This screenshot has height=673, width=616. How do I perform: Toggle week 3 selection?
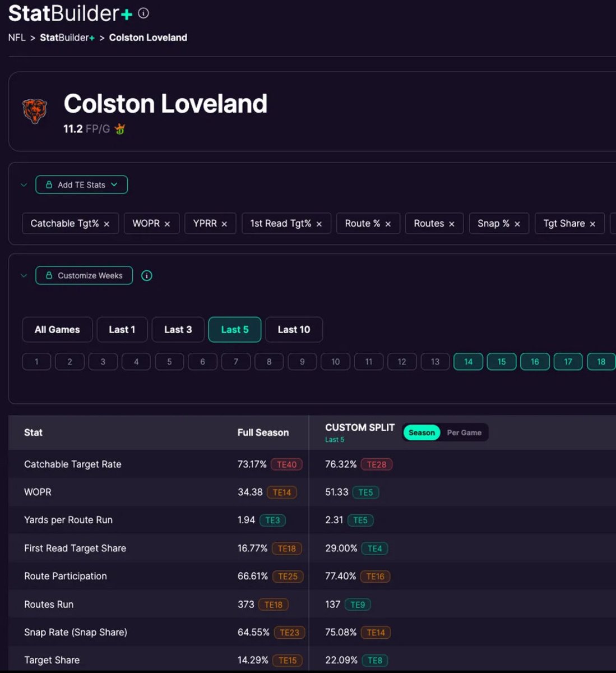(x=103, y=362)
